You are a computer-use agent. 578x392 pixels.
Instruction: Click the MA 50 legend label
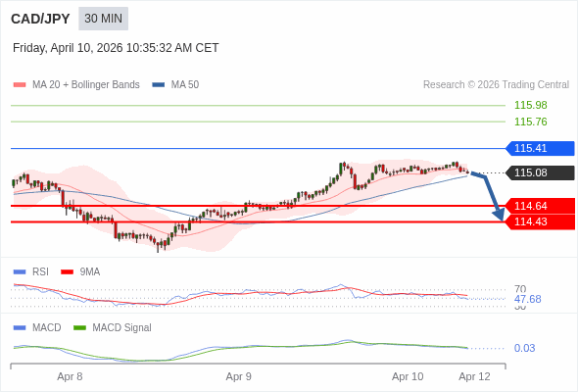(x=185, y=85)
